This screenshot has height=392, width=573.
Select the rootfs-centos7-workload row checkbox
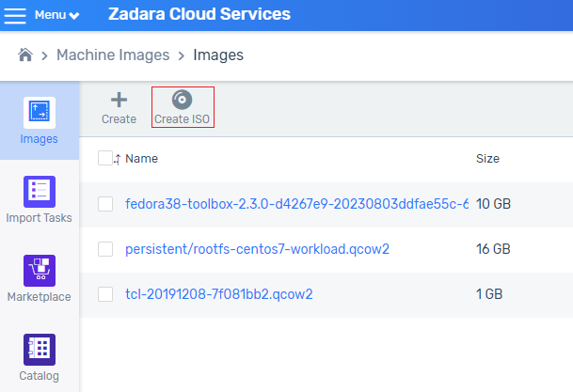tap(105, 249)
